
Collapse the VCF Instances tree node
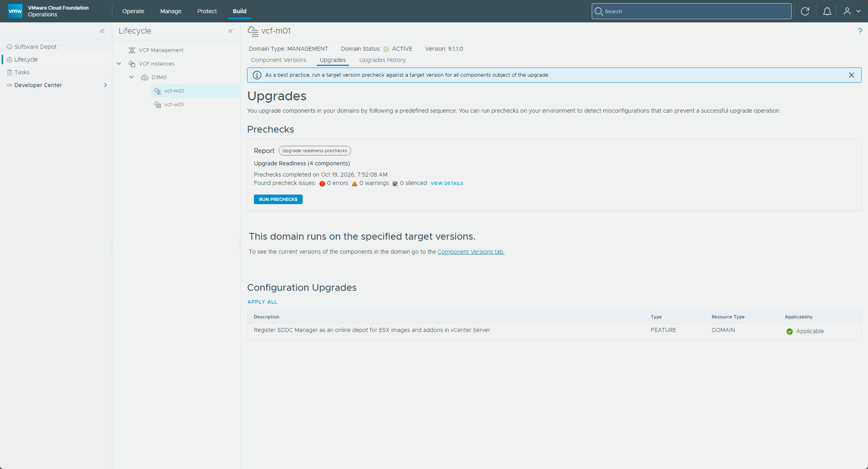point(119,64)
